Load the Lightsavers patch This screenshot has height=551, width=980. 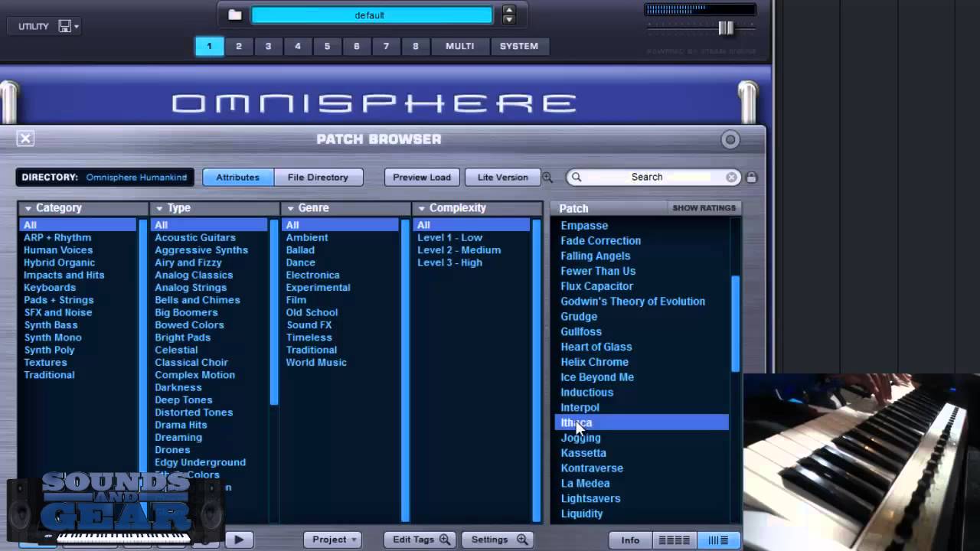pos(591,498)
